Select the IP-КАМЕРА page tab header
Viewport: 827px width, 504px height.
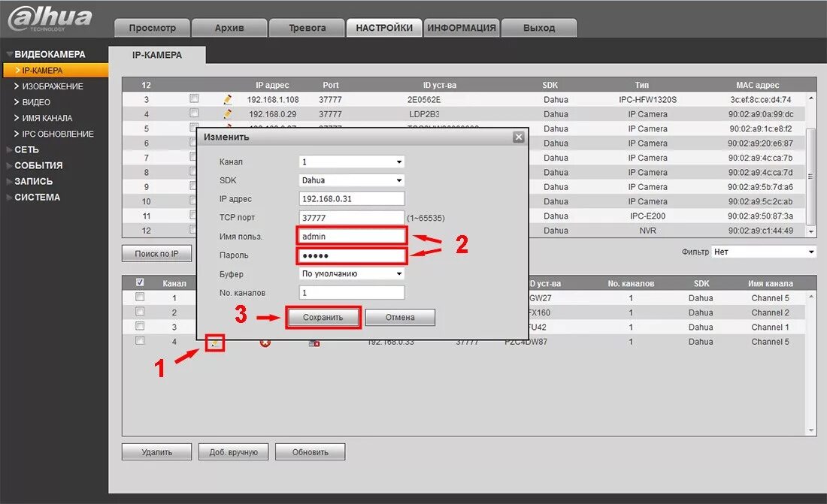pos(157,55)
